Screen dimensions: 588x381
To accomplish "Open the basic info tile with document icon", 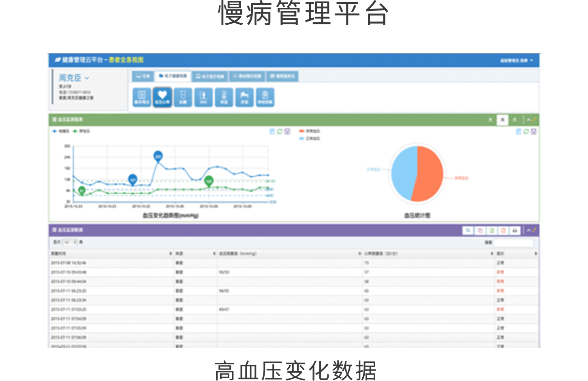I will click(x=142, y=97).
